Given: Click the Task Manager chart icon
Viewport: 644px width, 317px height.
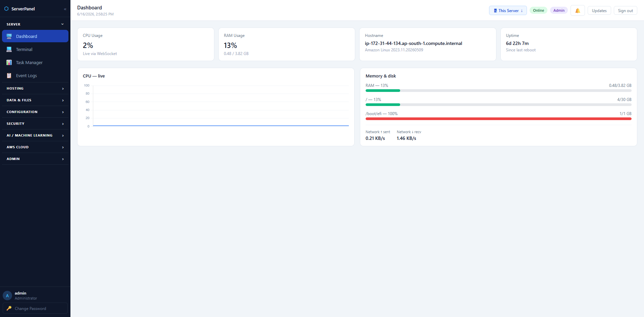Looking at the screenshot, I should pyautogui.click(x=9, y=62).
